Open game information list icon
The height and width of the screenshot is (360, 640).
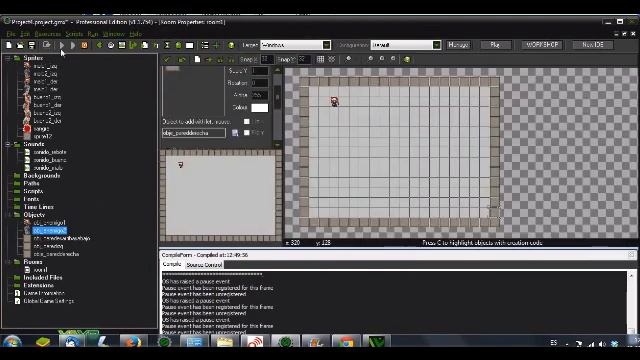pyautogui.click(x=205, y=45)
